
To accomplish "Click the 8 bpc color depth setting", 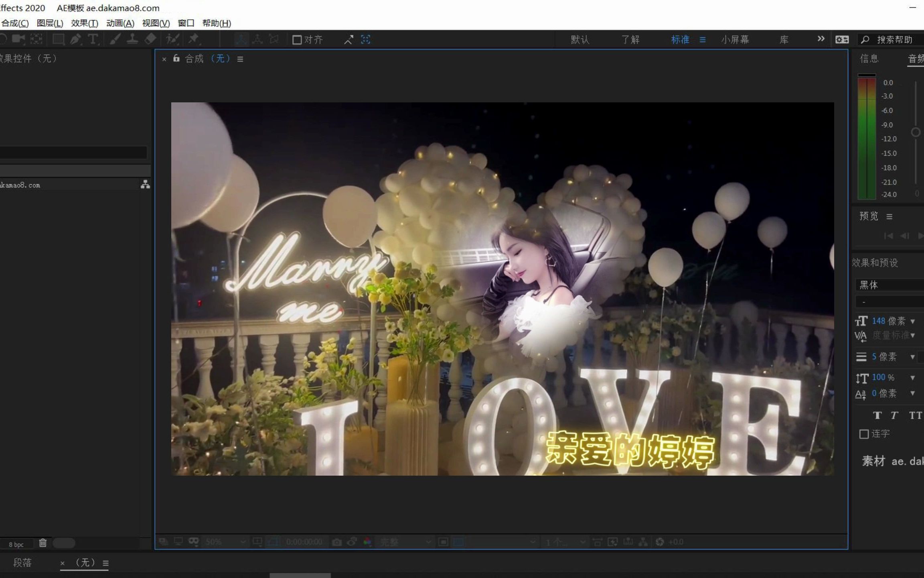I will coord(16,544).
